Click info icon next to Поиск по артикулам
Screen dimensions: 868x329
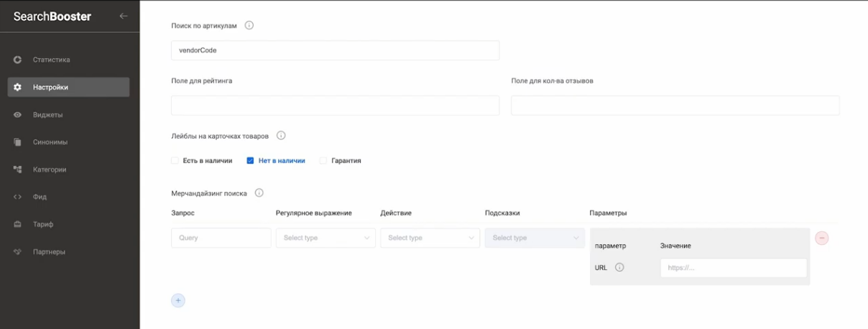[249, 25]
